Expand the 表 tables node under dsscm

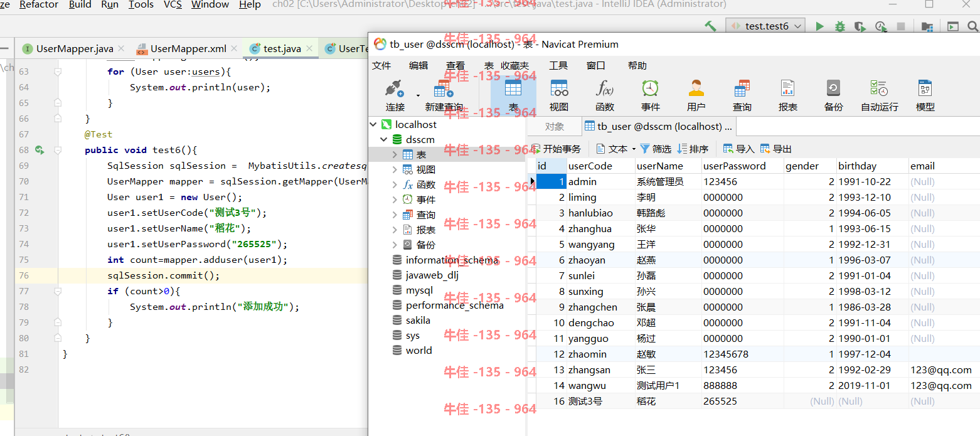click(394, 154)
